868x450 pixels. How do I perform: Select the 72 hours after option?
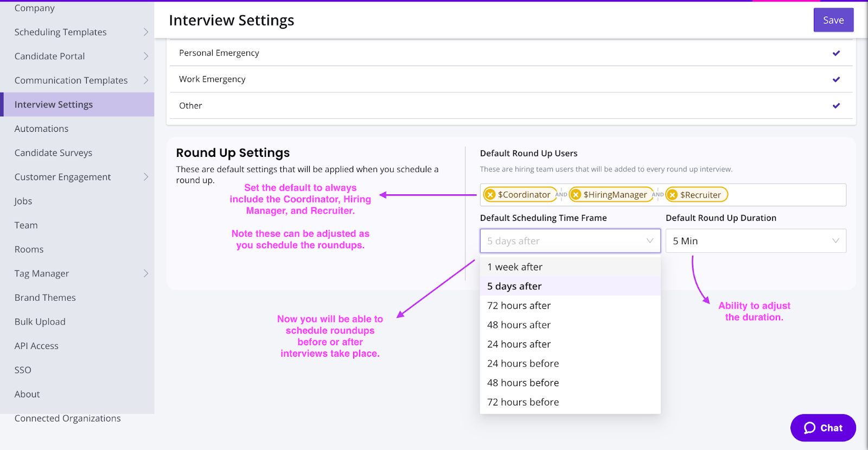point(519,306)
